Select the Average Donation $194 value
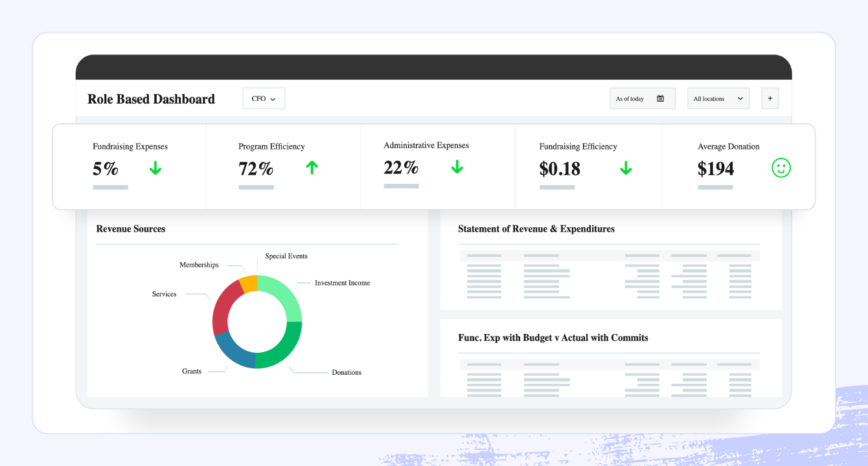Image resolution: width=868 pixels, height=466 pixels. click(716, 169)
